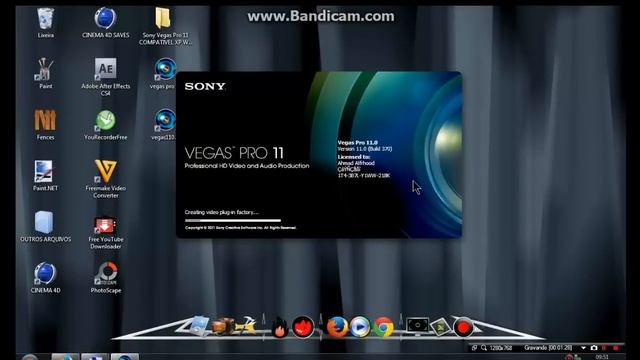The height and width of the screenshot is (360, 640).
Task: Open the Bandicam dropdown arrow
Action: tap(583, 348)
